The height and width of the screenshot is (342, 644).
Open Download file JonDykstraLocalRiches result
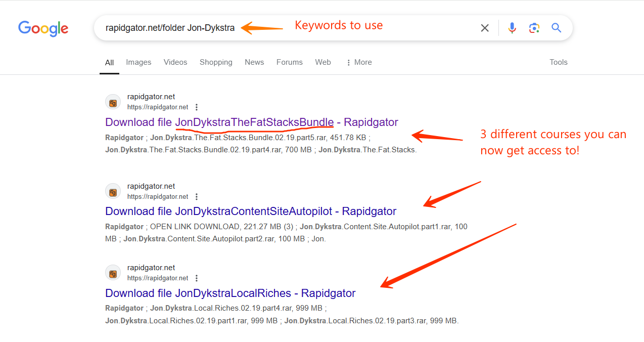tap(231, 293)
